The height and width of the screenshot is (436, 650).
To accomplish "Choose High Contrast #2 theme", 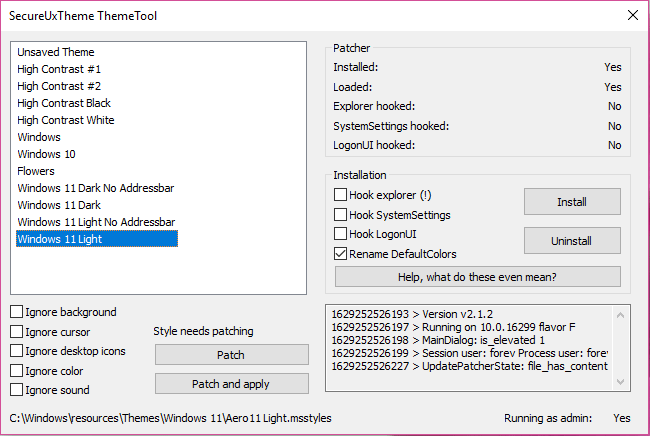I will tap(59, 86).
